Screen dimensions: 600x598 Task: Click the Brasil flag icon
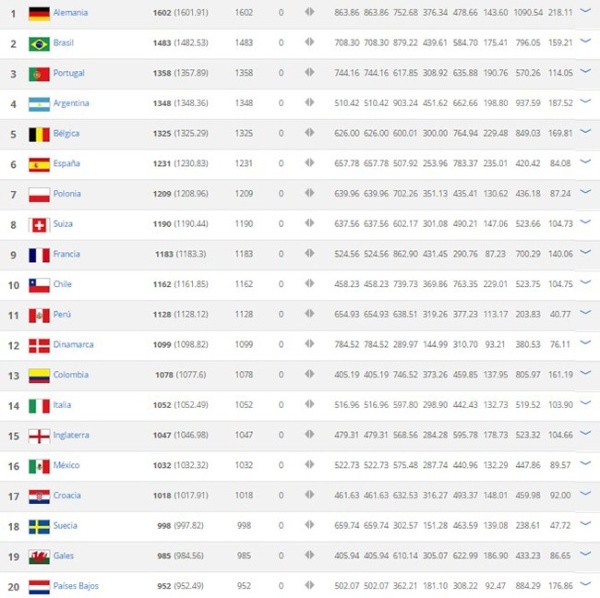pos(39,43)
